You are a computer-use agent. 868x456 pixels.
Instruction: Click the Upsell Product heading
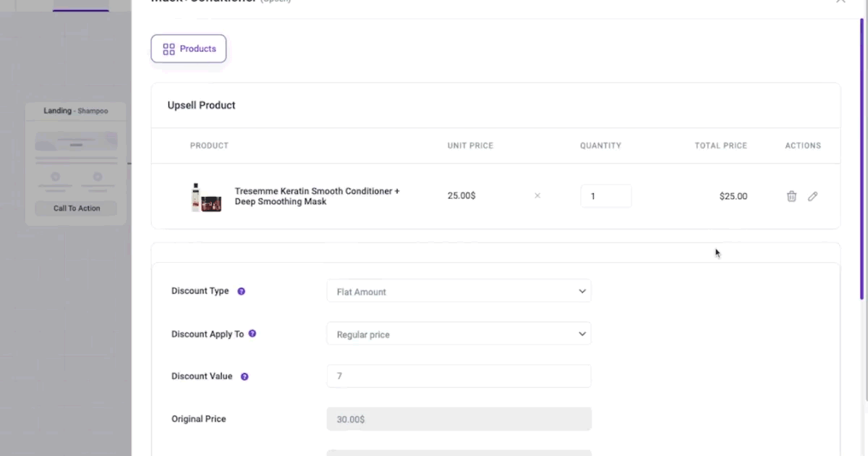tap(202, 105)
